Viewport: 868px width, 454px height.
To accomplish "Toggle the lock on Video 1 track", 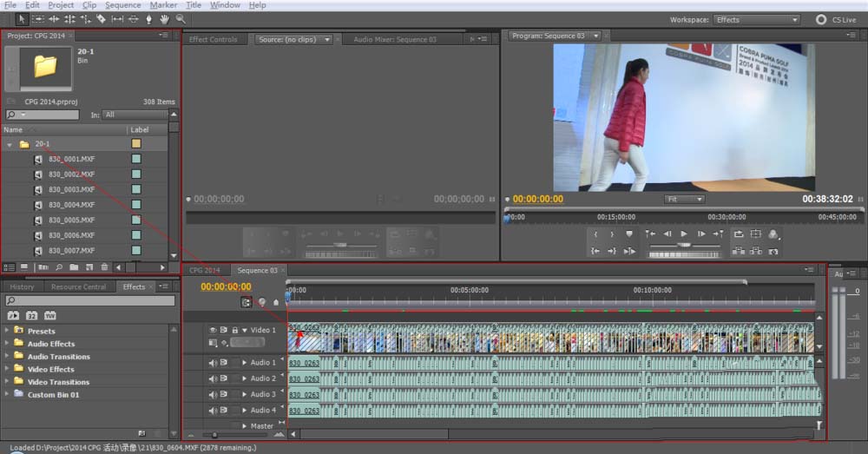I will pos(234,330).
